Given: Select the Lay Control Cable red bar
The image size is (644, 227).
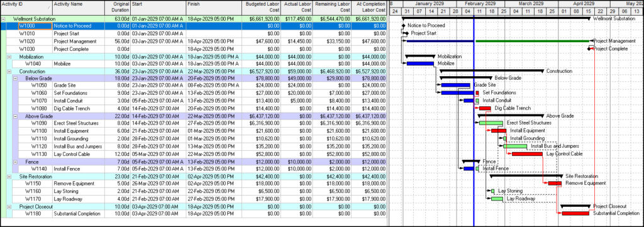Looking at the screenshot, I should 528,154.
